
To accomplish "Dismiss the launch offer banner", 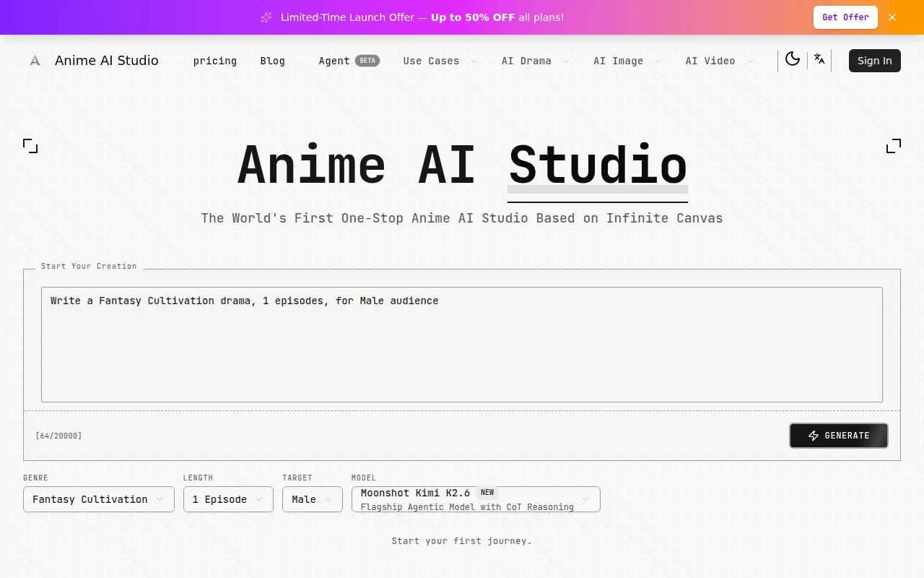I will (892, 17).
